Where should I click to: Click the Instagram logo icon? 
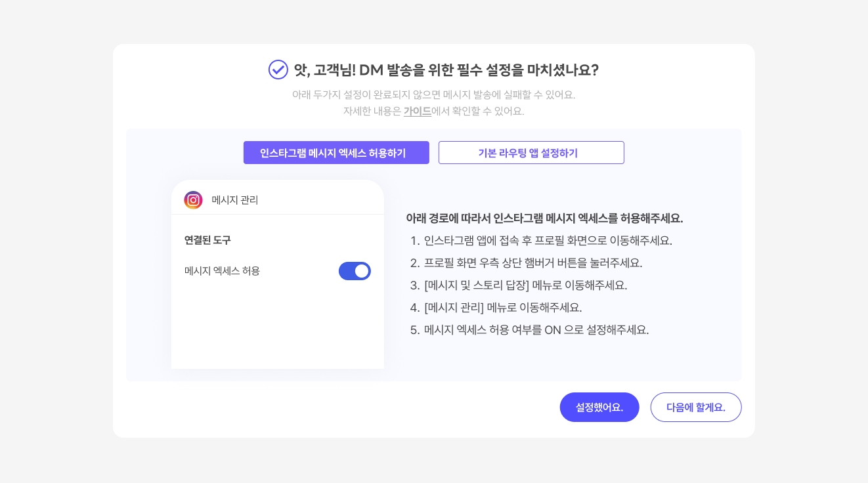[x=193, y=200]
